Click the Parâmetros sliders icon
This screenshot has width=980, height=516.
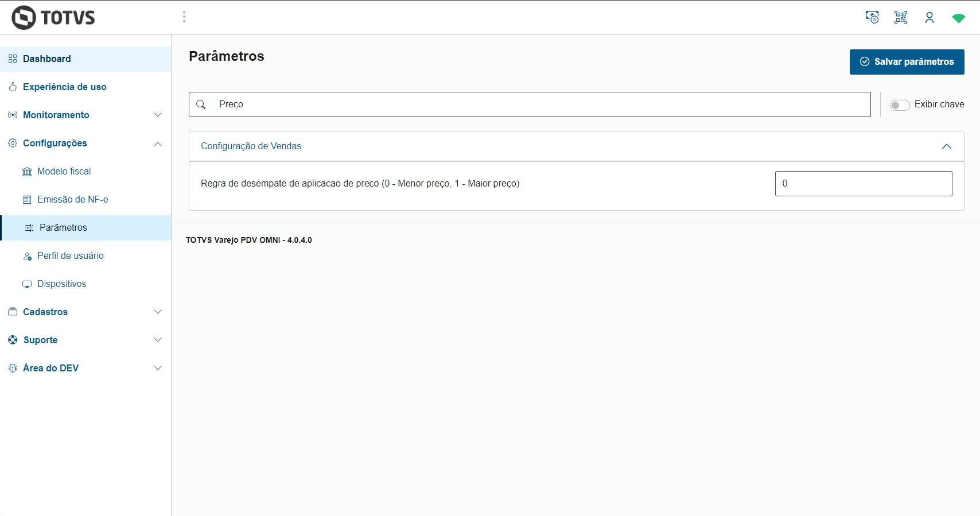click(29, 228)
